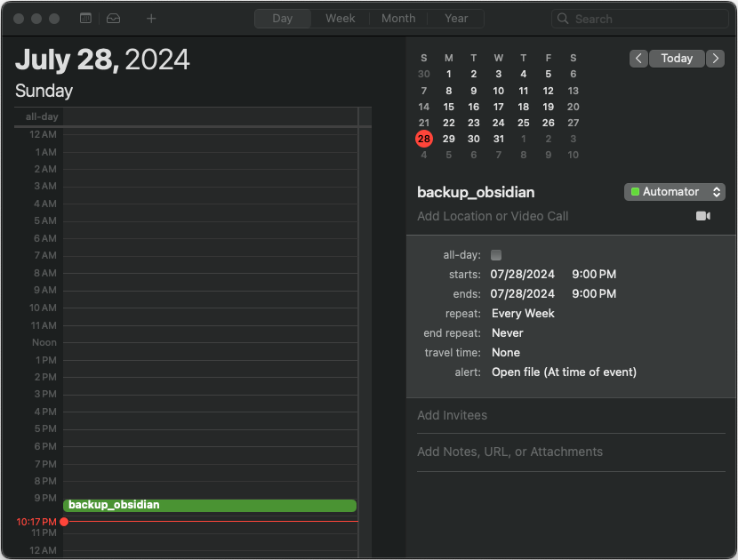738x560 pixels.
Task: Click the event title backup_obsidian in inspector
Action: pos(476,192)
